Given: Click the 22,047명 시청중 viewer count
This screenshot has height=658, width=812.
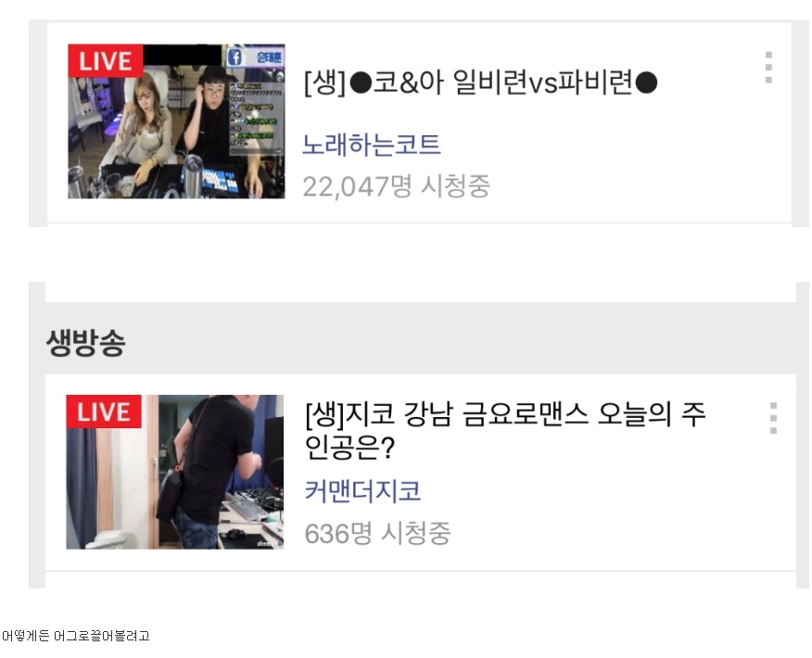Looking at the screenshot, I should (x=396, y=186).
